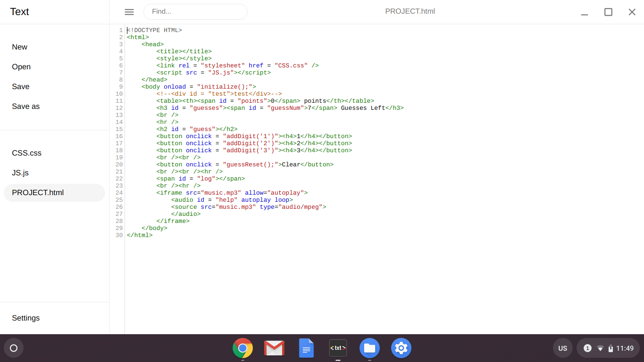Click the "Clear" button text in code
The image size is (644, 362).
click(291, 165)
